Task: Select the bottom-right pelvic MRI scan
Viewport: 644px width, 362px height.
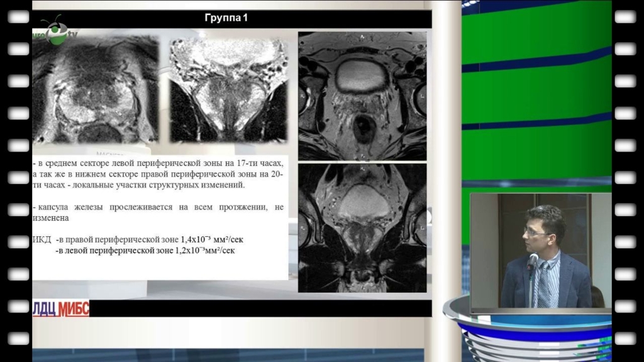Action: [x=362, y=228]
